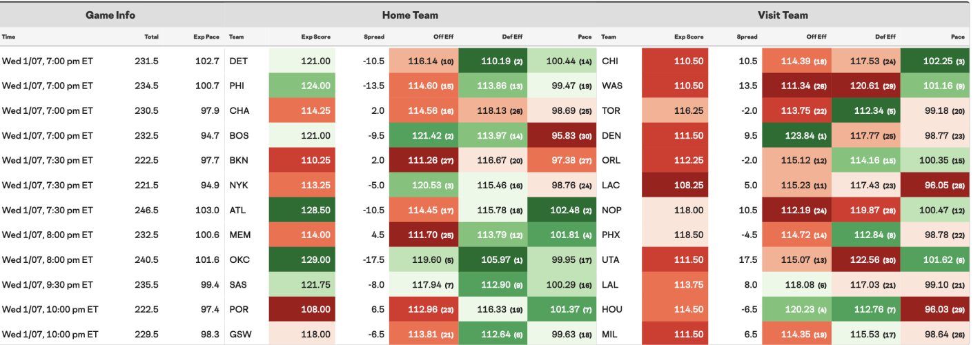Select visit team PHX cell
The width and height of the screenshot is (980, 345).
tap(611, 235)
